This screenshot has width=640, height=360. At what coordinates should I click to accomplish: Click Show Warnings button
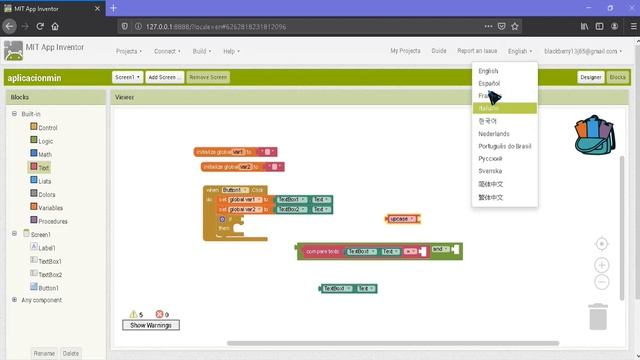151,325
